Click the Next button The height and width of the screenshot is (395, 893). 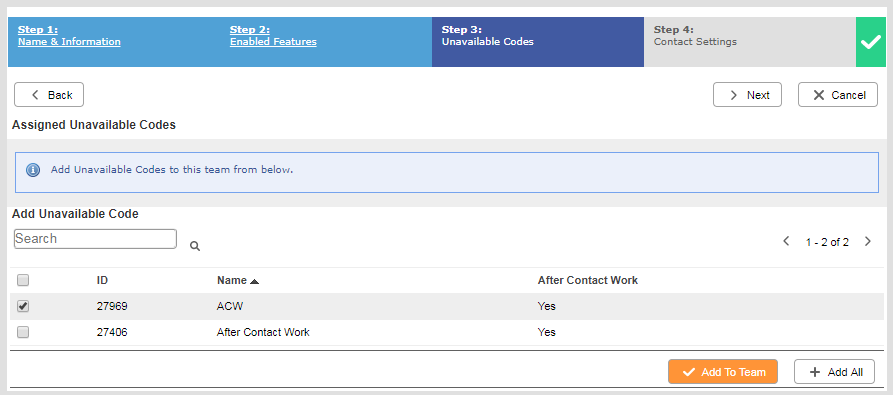747,95
